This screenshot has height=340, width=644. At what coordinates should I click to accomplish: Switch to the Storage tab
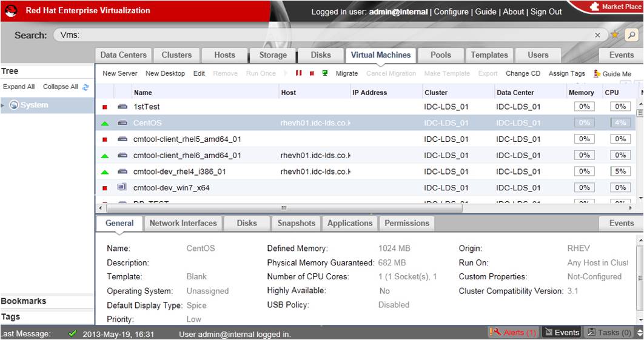[273, 55]
